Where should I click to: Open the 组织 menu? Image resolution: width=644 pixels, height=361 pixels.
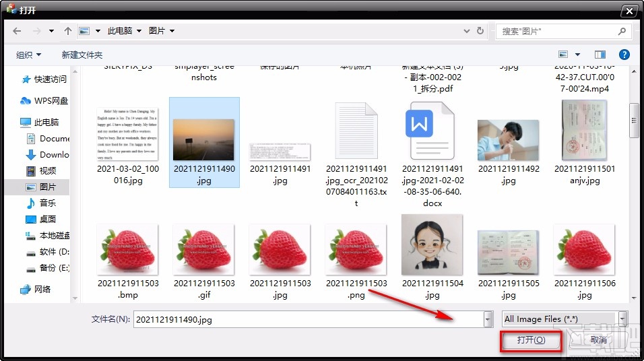pos(28,55)
